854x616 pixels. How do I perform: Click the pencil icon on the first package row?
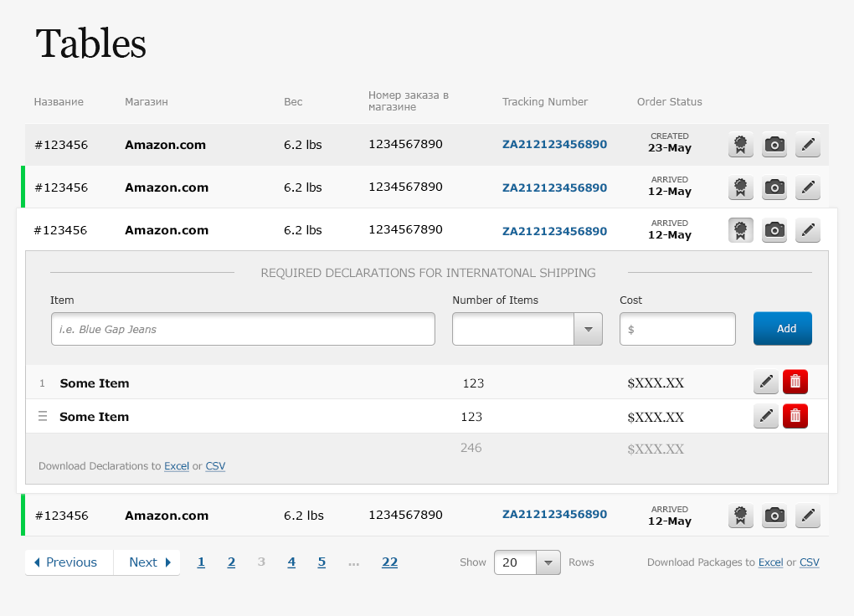[807, 144]
